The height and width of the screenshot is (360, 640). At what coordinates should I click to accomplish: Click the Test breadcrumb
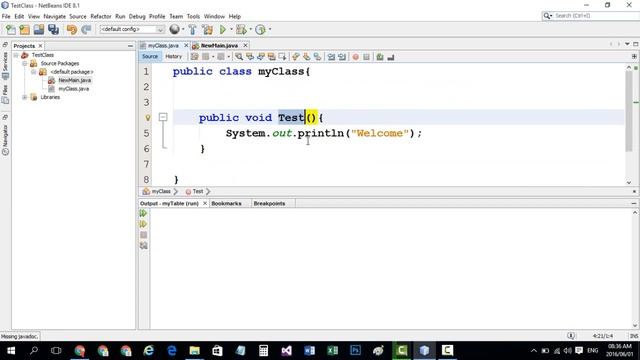[198, 191]
